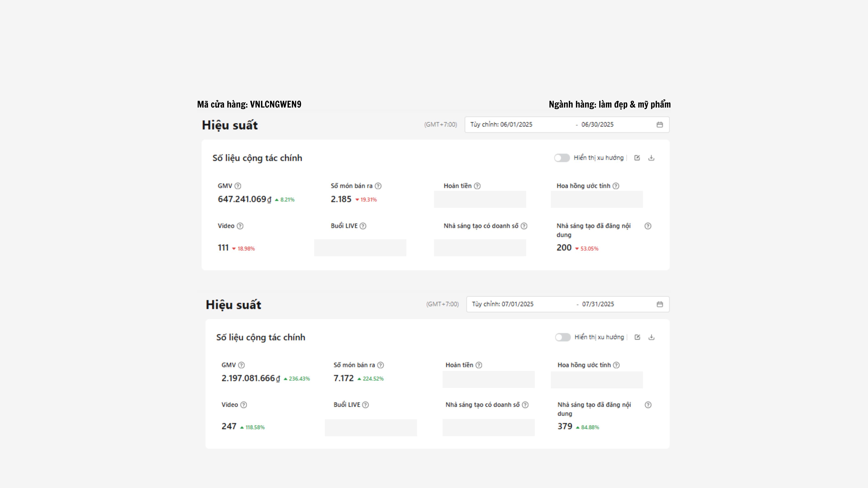
Task: Enable Hiển thị xu hướng toggle in June panel
Action: 562,158
